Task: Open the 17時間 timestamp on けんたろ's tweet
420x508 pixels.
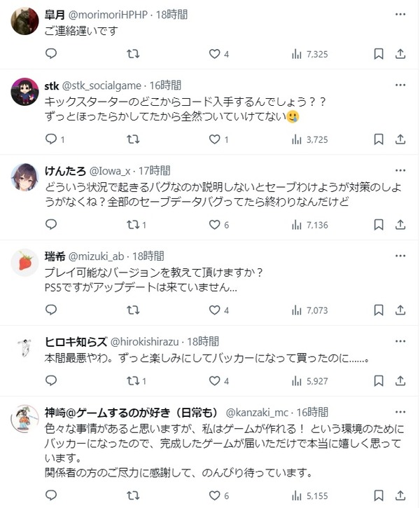Action: [154, 171]
